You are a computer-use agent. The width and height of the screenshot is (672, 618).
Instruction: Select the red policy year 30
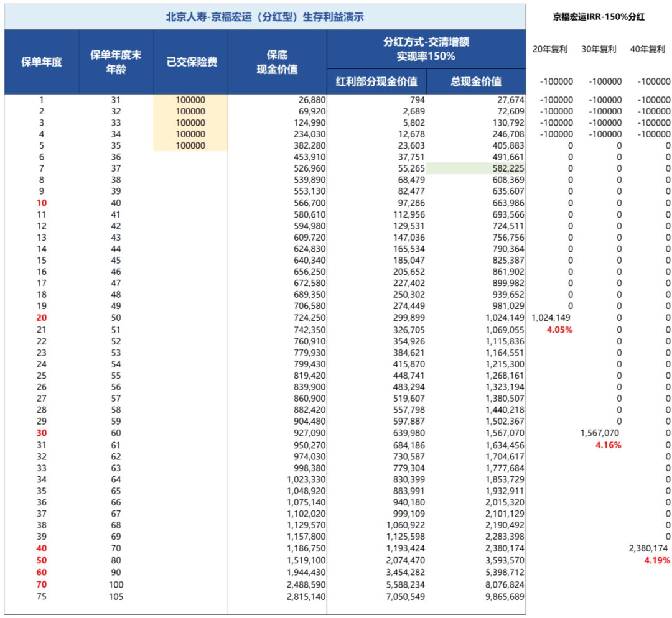click(x=42, y=433)
